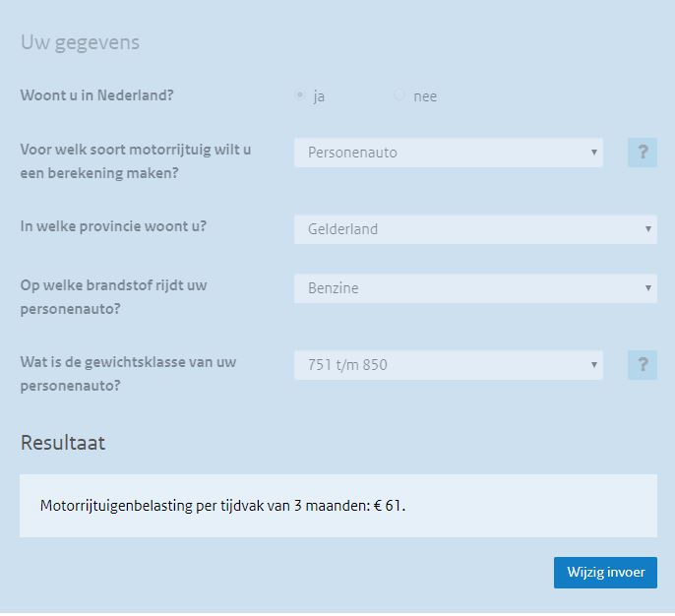Open the Personenauto vehicle type dropdown
This screenshot has width=675, height=616.
(x=448, y=153)
